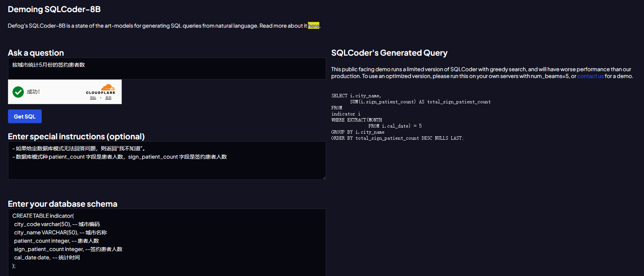The height and width of the screenshot is (276, 644).
Task: Click the 'CREATE TABLE indicator(' schema line
Action: pos(43,216)
